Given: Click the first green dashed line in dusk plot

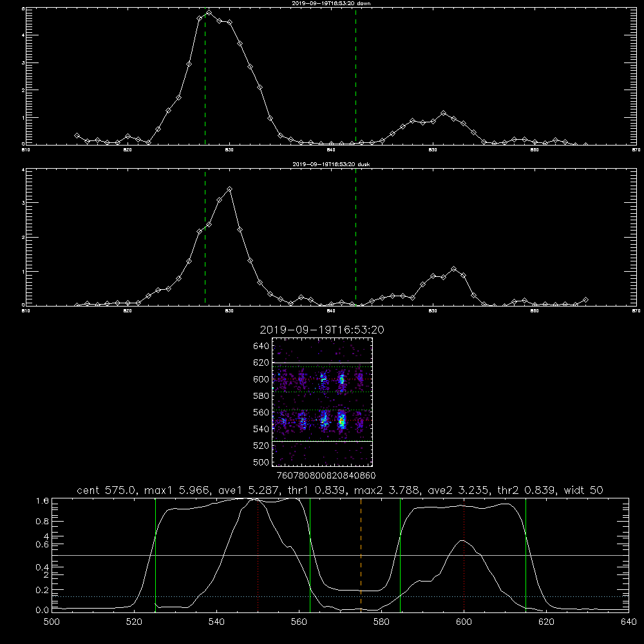Looking at the screenshot, I should (205, 237).
